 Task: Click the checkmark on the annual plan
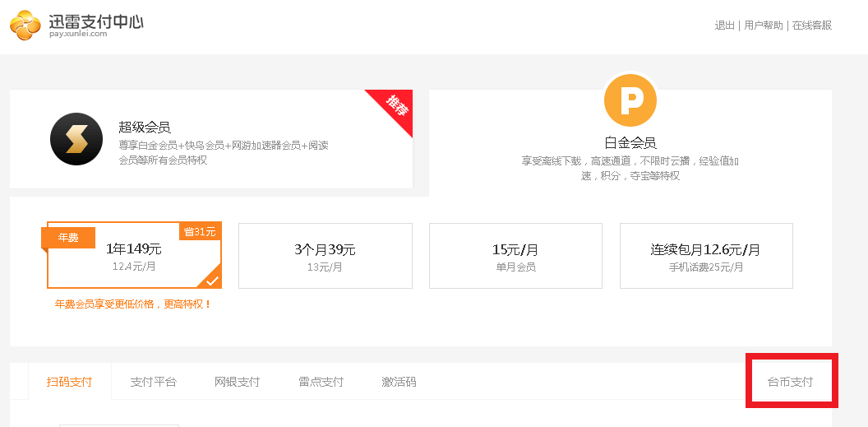point(213,281)
